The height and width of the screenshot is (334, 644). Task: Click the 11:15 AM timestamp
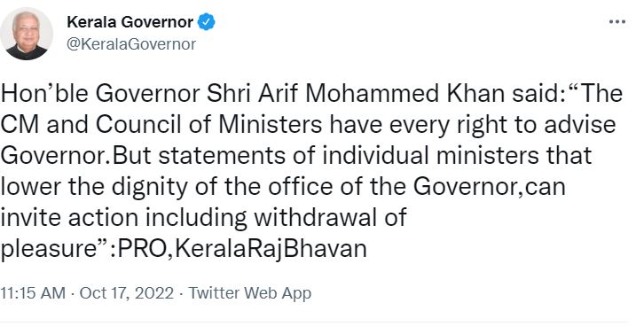click(x=33, y=293)
